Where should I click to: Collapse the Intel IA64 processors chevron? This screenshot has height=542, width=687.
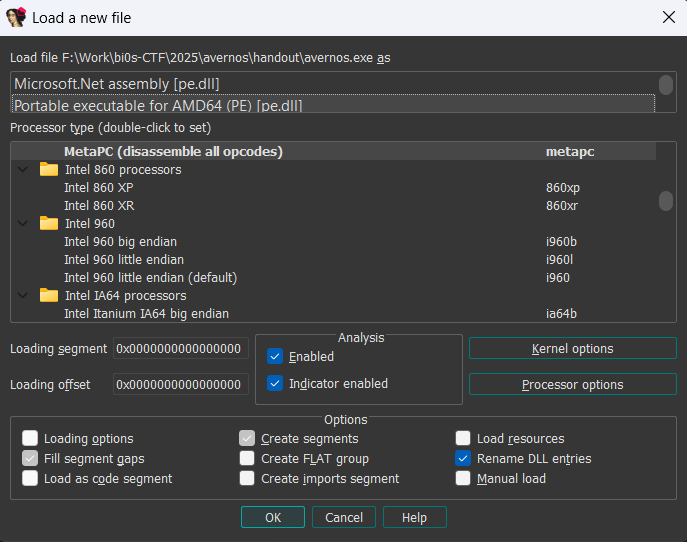[23, 296]
